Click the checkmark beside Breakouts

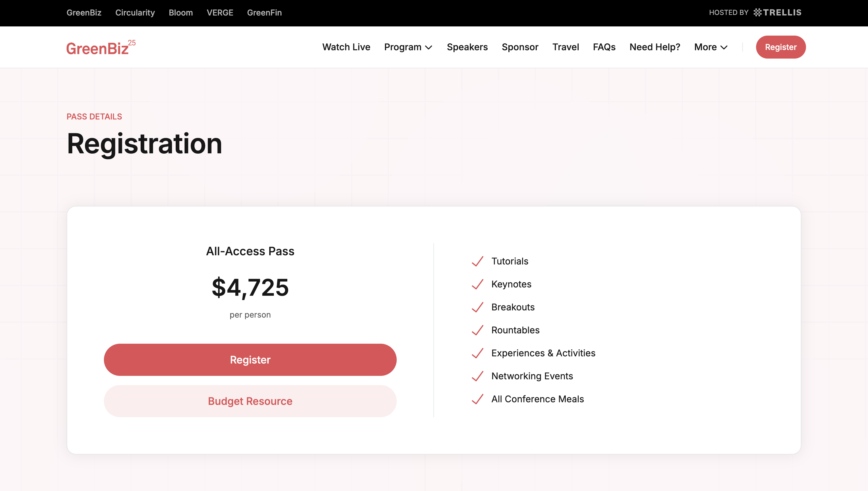[x=477, y=307]
